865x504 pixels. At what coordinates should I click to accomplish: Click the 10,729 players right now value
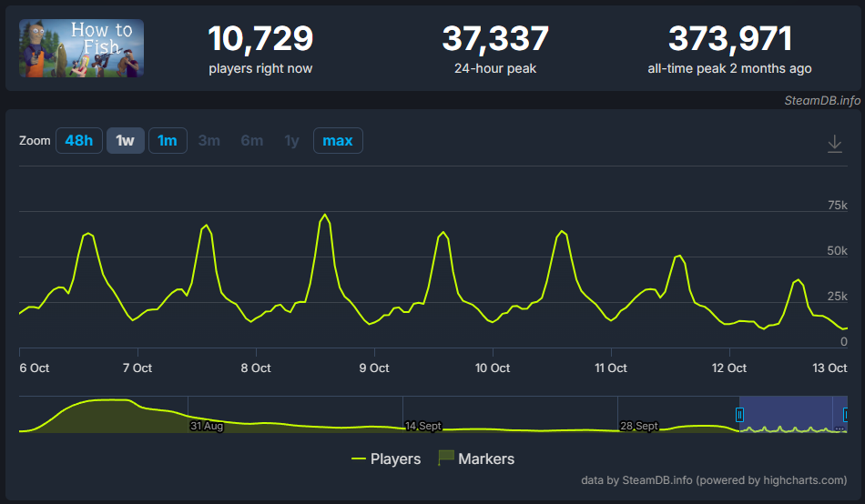[260, 38]
